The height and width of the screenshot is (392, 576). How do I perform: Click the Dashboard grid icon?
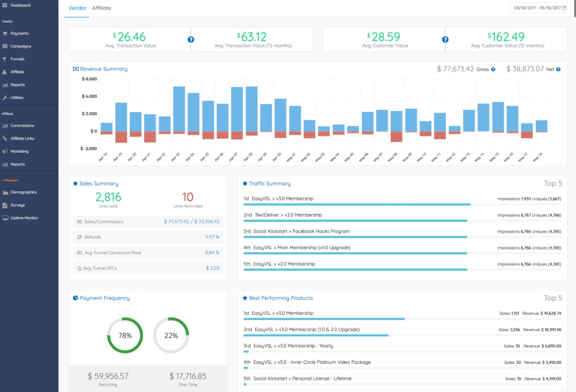coord(5,6)
